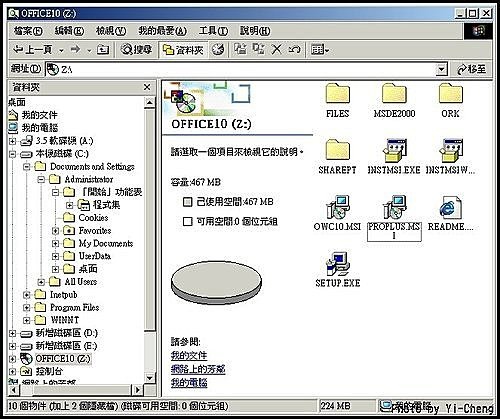Image resolution: width=500 pixels, height=419 pixels.
Task: Open the 說明(H) menu
Action: click(x=255, y=31)
